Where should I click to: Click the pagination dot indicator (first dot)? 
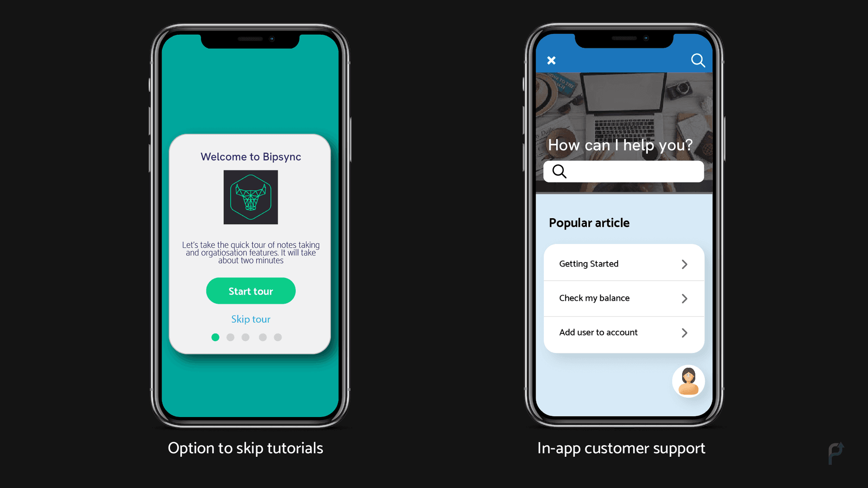pyautogui.click(x=215, y=337)
